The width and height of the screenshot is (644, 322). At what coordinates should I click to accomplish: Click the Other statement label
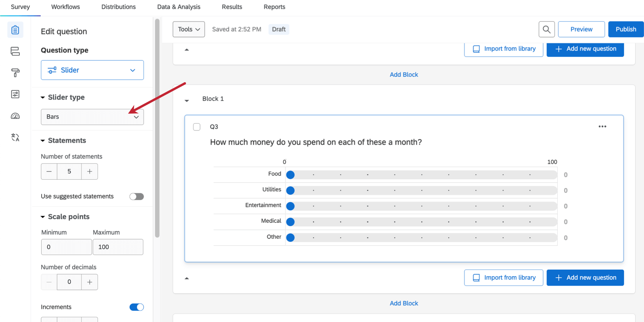[274, 237]
